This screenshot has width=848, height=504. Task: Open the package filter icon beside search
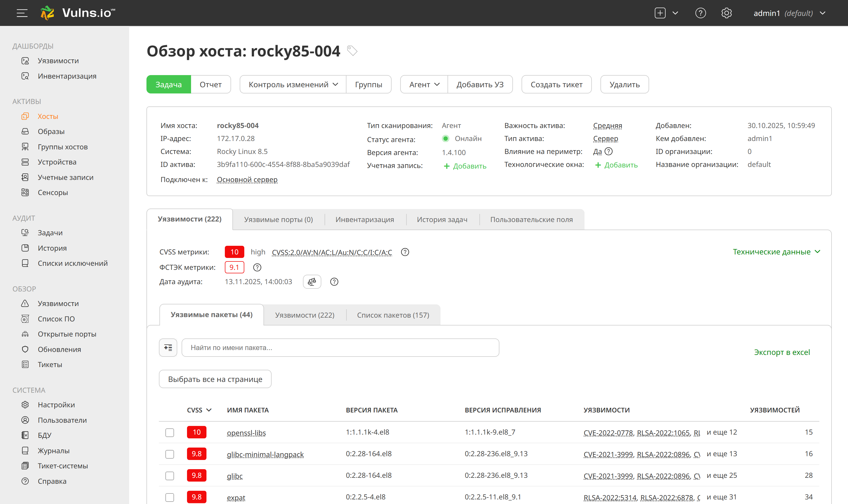[x=168, y=347]
